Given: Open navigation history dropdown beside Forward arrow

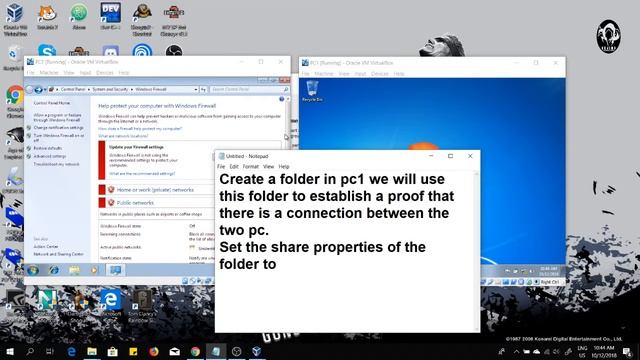Looking at the screenshot, I should pyautogui.click(x=45, y=89).
